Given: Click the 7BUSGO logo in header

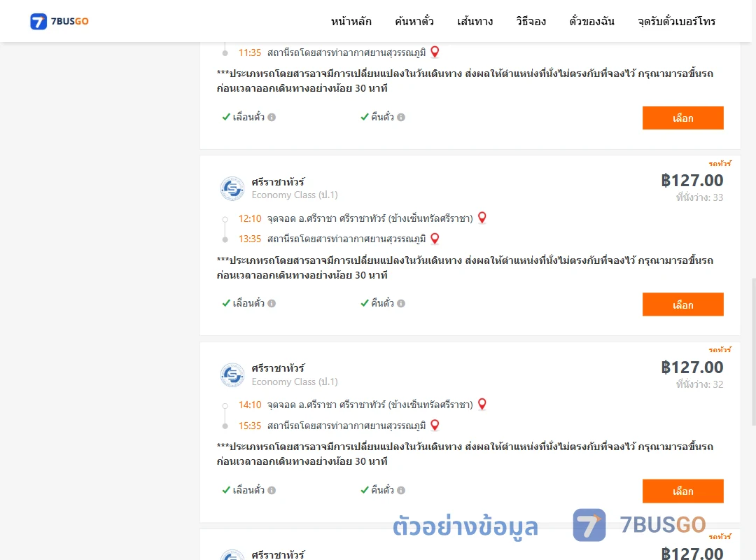Looking at the screenshot, I should point(59,21).
